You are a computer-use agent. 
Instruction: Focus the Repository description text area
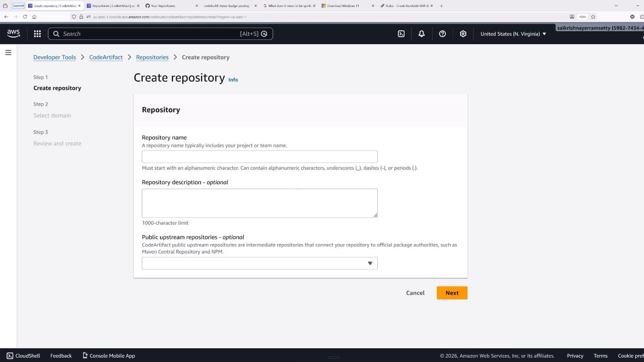260,203
